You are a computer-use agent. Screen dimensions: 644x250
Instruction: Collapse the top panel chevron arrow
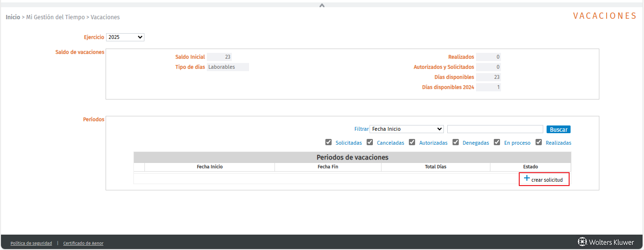coord(322,5)
